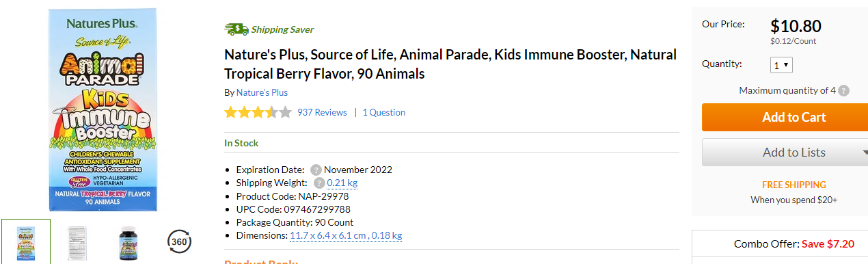The width and height of the screenshot is (868, 264).
Task: Click the product dimensions link
Action: (x=346, y=235)
